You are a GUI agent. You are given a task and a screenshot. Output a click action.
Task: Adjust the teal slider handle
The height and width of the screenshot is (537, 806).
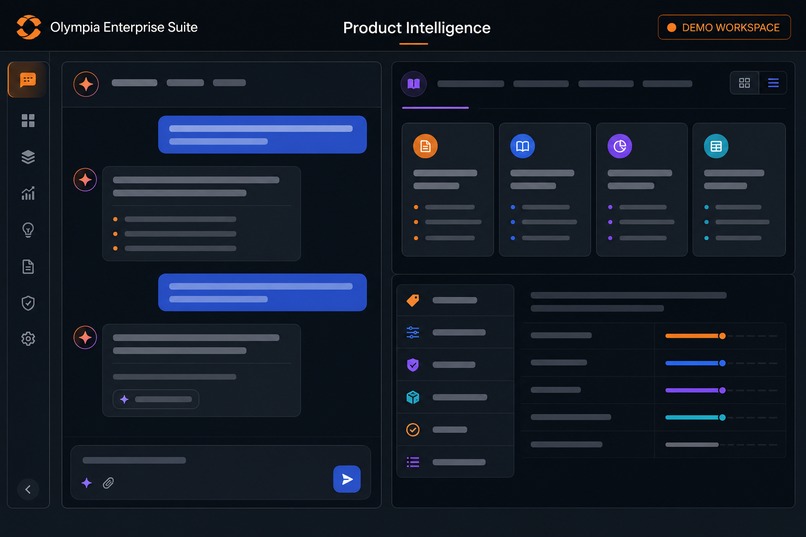coord(722,418)
